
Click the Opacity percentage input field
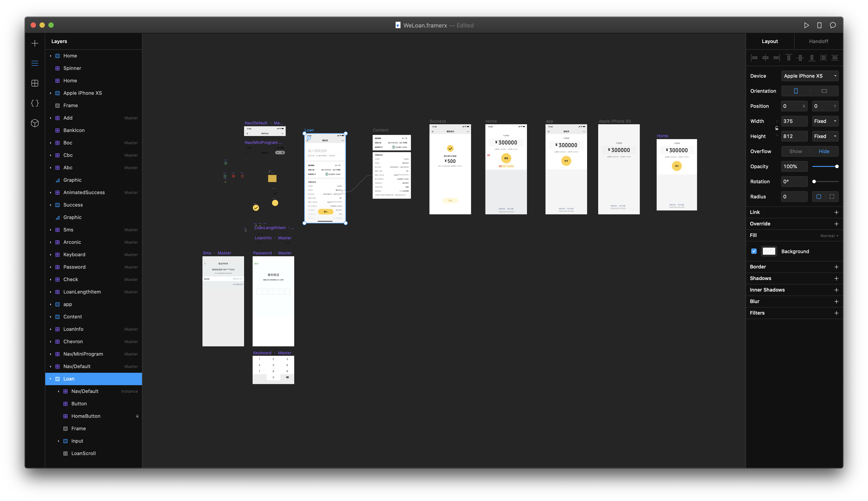pyautogui.click(x=794, y=167)
